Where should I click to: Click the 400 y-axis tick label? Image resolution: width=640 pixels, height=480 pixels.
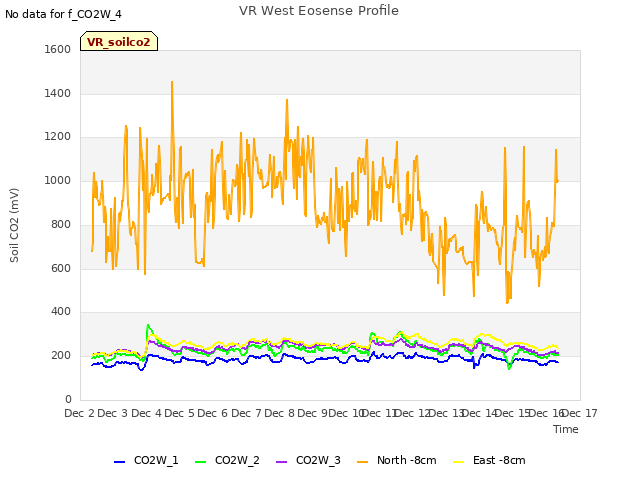pyautogui.click(x=61, y=312)
